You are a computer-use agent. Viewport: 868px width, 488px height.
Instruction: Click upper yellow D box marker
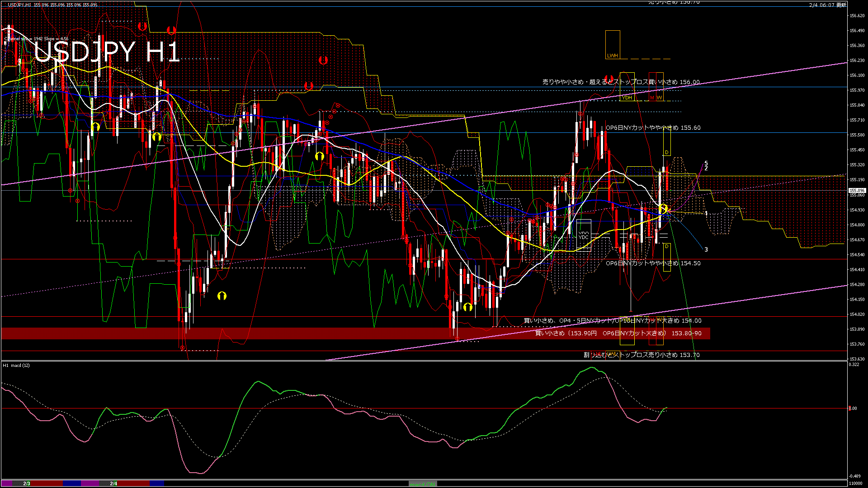(667, 153)
